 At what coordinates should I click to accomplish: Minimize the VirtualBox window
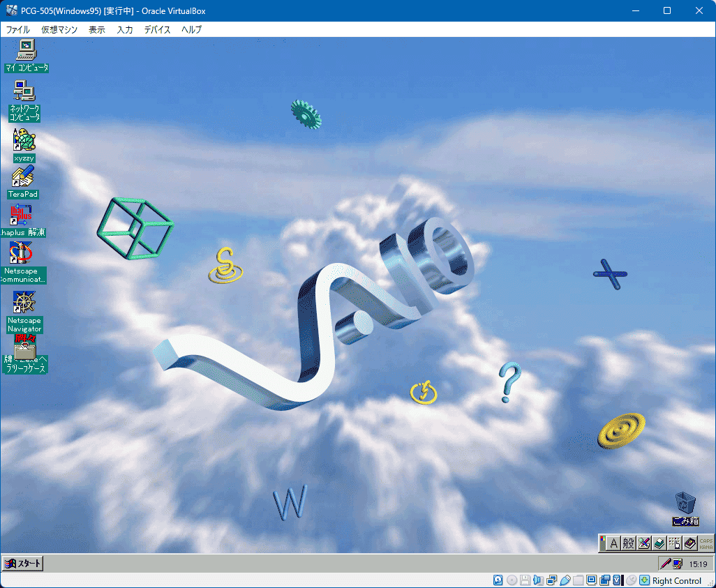tap(635, 10)
